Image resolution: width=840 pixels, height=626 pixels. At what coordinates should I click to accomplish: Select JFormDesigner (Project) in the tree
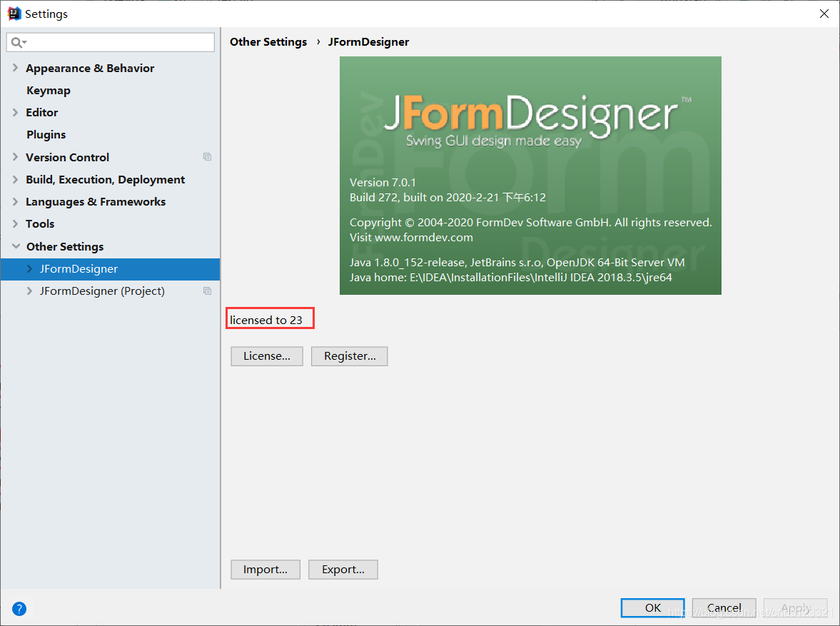(x=102, y=291)
